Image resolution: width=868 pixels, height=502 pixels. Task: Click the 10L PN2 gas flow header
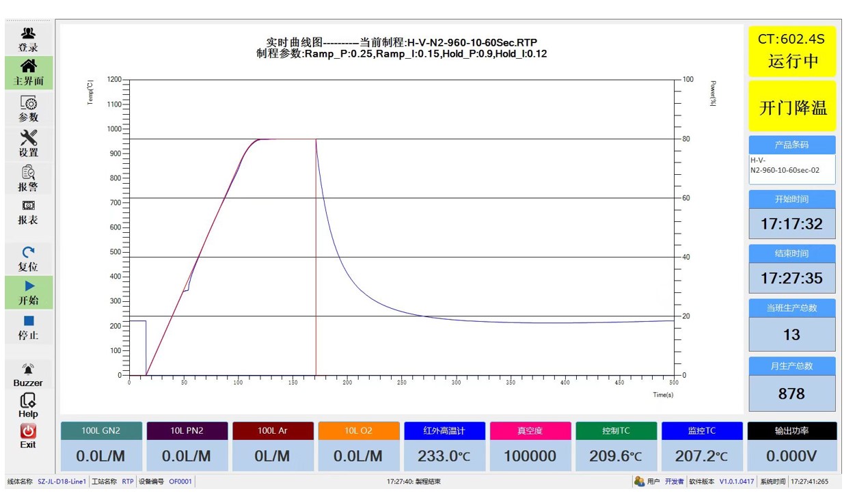[187, 431]
